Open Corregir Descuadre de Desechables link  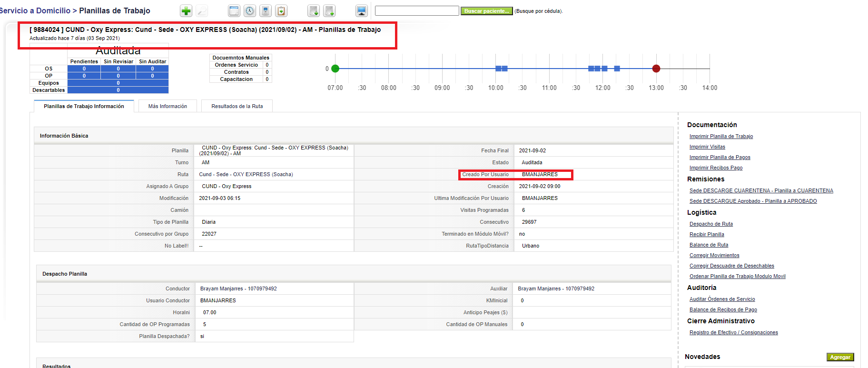point(731,266)
